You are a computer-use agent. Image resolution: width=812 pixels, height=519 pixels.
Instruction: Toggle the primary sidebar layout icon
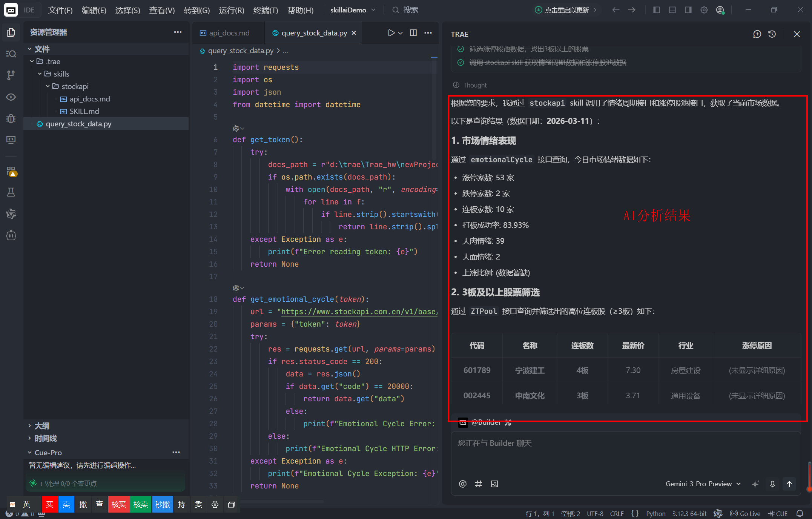[657, 10]
